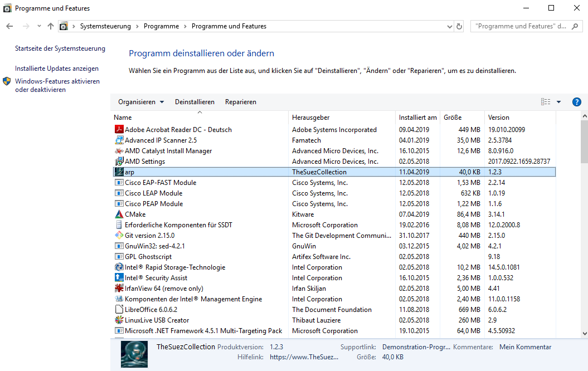Click the scrollbar up arrow
The height and width of the screenshot is (371, 588).
pos(584,116)
